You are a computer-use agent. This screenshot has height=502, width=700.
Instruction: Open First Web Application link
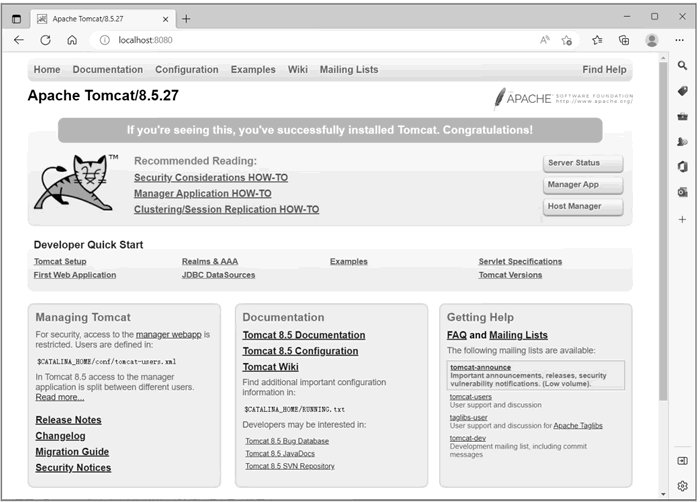(x=75, y=275)
